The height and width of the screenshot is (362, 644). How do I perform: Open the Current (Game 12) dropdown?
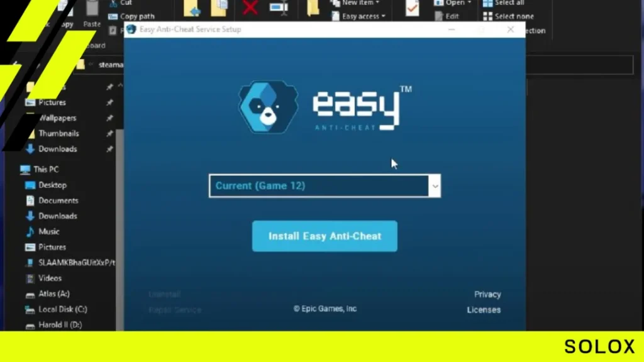pos(325,186)
